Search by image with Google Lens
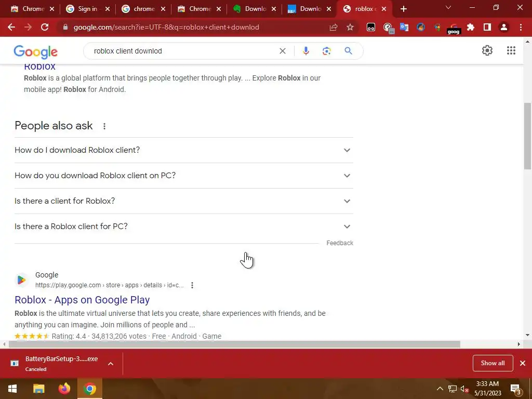This screenshot has height=399, width=532. pyautogui.click(x=326, y=51)
